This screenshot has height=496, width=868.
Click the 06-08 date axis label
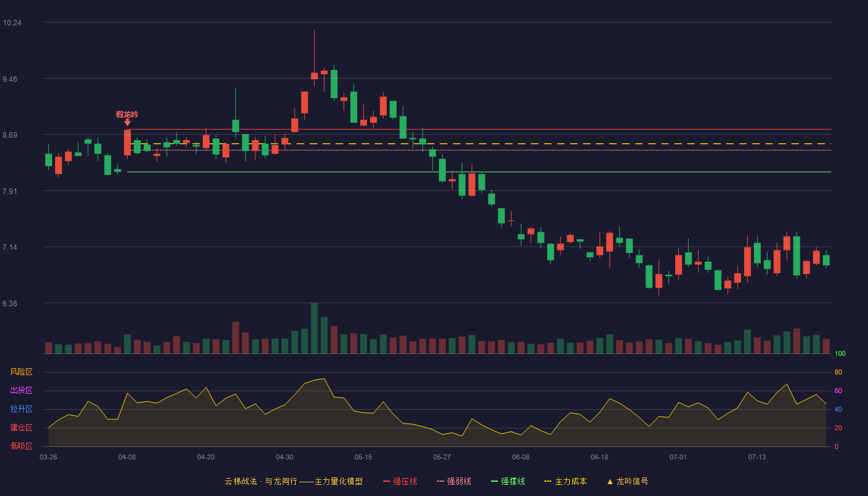point(521,457)
